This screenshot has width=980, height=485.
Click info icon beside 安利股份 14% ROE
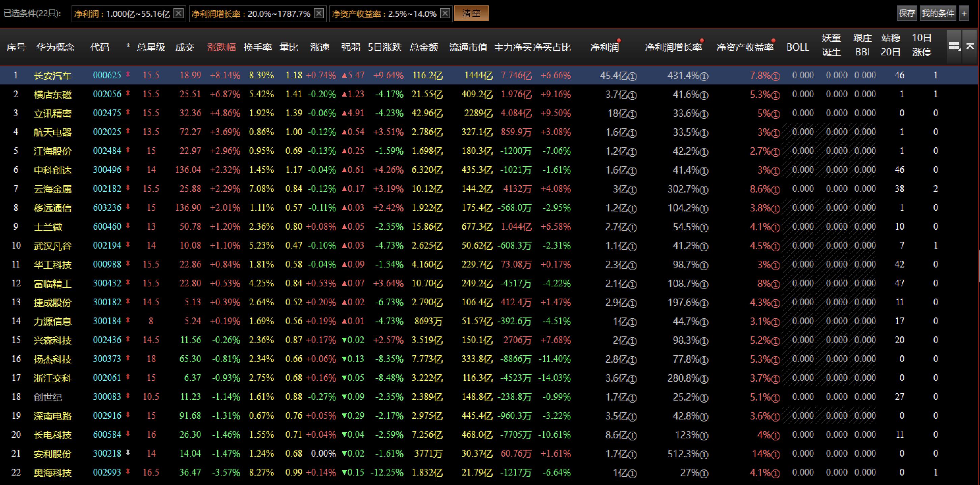pyautogui.click(x=776, y=455)
